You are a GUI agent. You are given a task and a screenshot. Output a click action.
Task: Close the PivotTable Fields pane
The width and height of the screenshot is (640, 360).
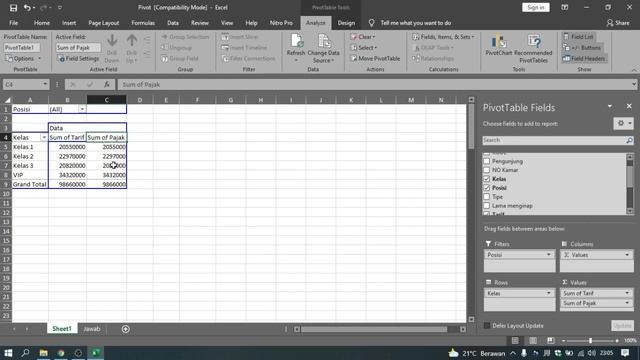[x=629, y=106]
